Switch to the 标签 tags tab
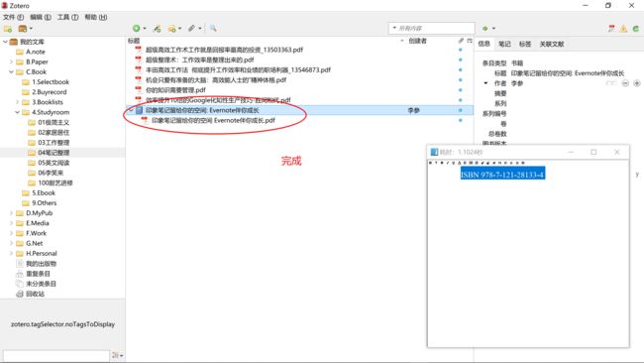 coord(525,44)
